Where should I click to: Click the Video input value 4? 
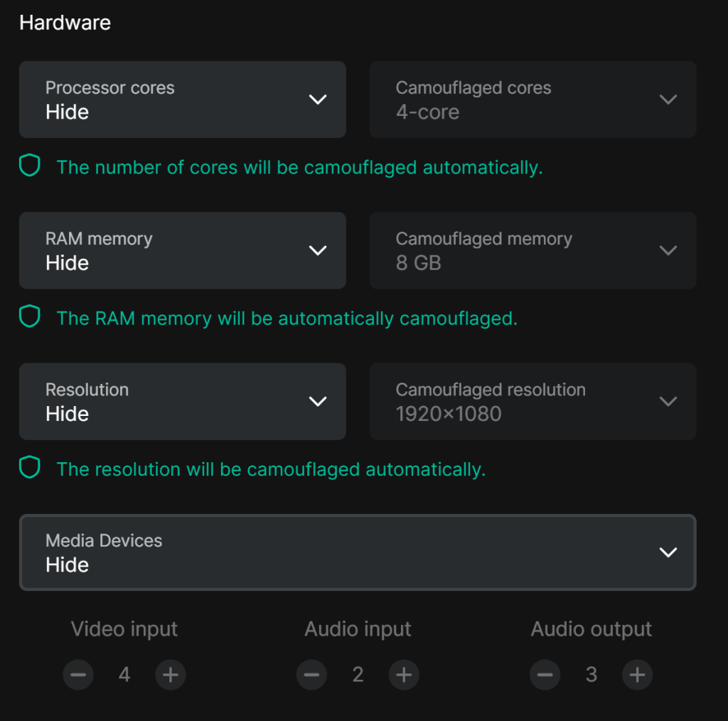pyautogui.click(x=124, y=675)
